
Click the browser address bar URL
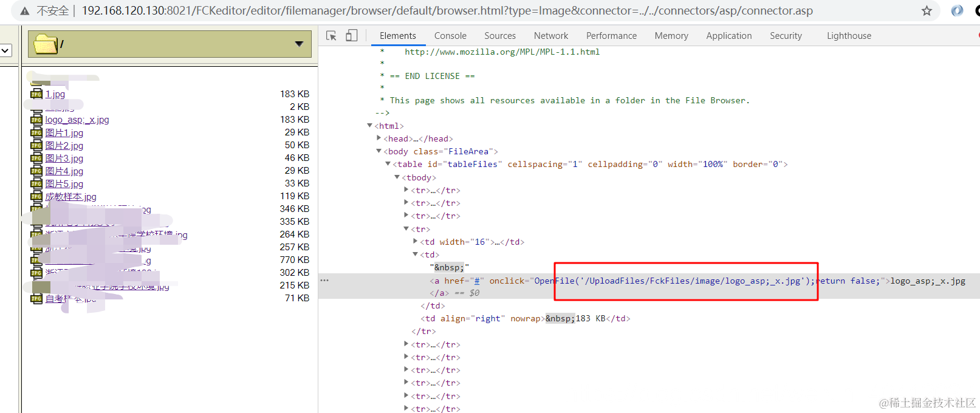[447, 11]
